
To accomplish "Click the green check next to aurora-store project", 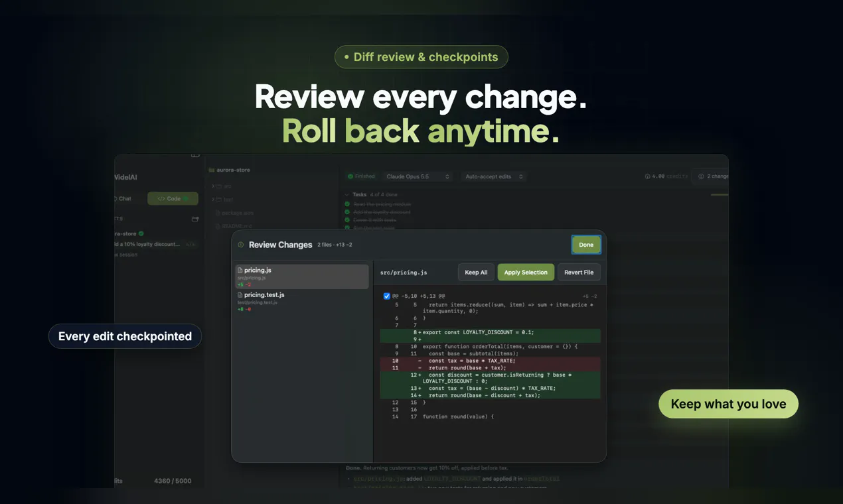I will point(141,233).
